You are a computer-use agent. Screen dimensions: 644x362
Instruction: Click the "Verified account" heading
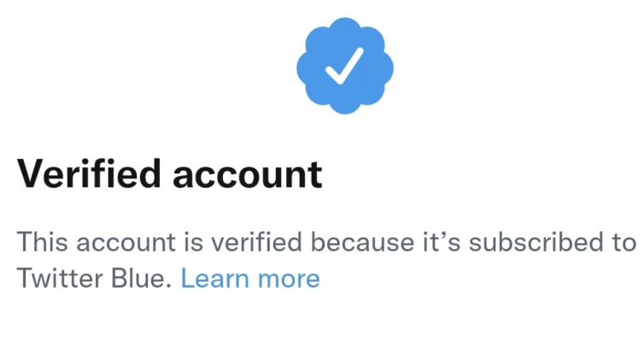pyautogui.click(x=170, y=173)
